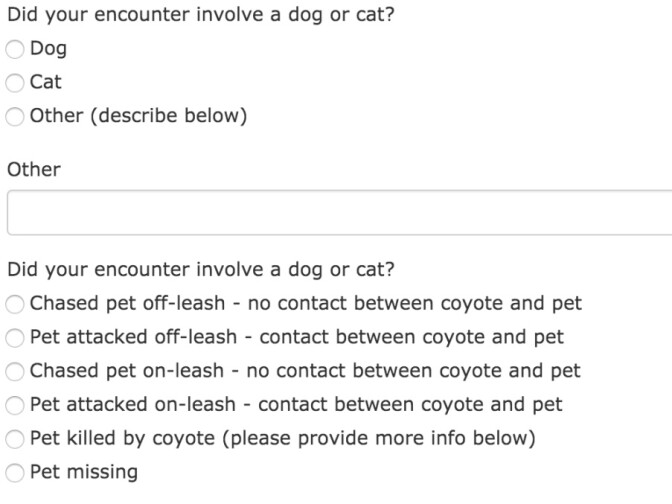This screenshot has width=672, height=504.
Task: Select "Pet attacked off-leash" radio button
Action: click(16, 337)
